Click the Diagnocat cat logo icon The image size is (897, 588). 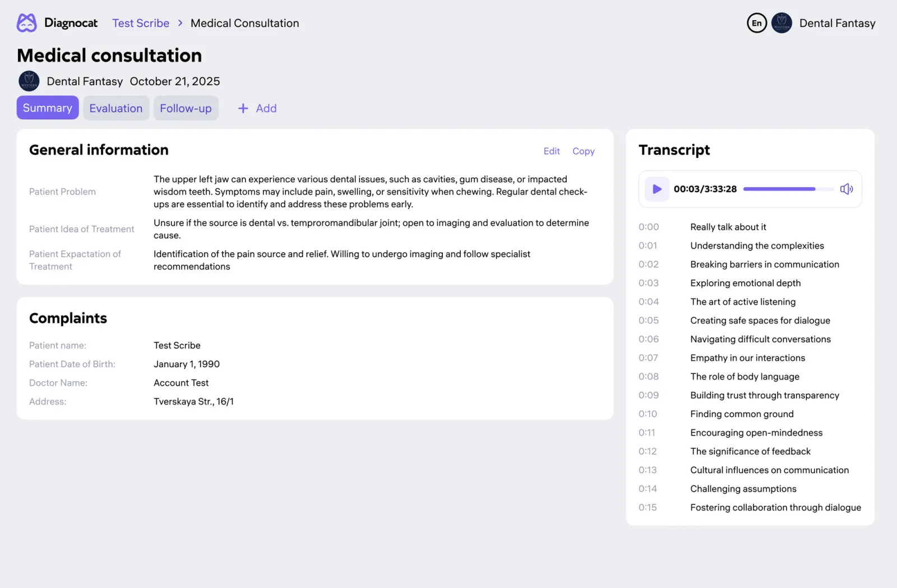pyautogui.click(x=26, y=23)
